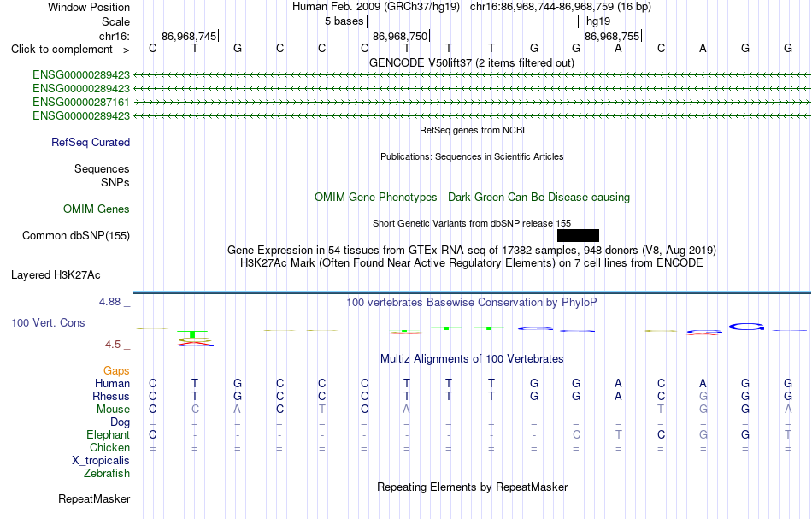Click the H3K27Ac Mark ENCODE track title
Viewport: 812px width, 519px height.
pos(472,263)
